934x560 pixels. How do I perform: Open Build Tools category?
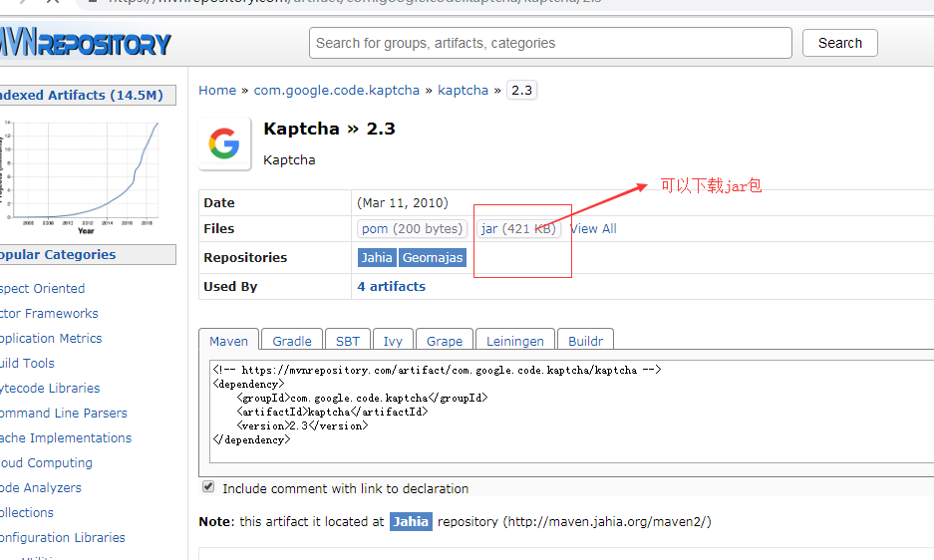(27, 364)
